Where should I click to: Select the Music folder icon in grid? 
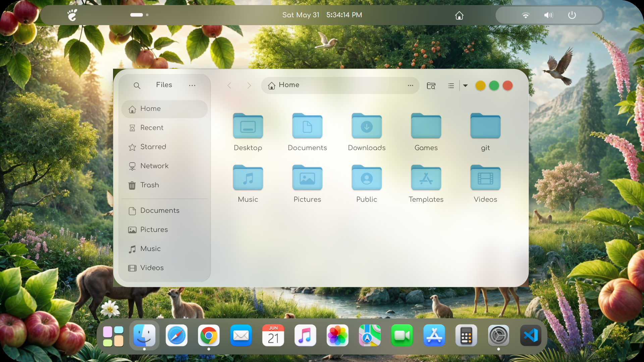coord(248,177)
